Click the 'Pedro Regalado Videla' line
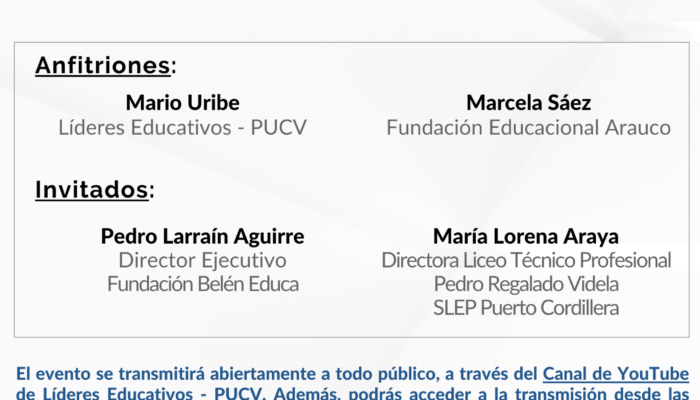This screenshot has height=400, width=700. pos(526,284)
